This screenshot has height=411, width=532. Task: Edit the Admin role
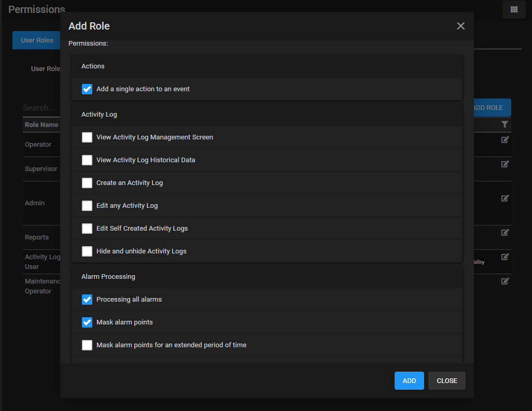click(505, 199)
